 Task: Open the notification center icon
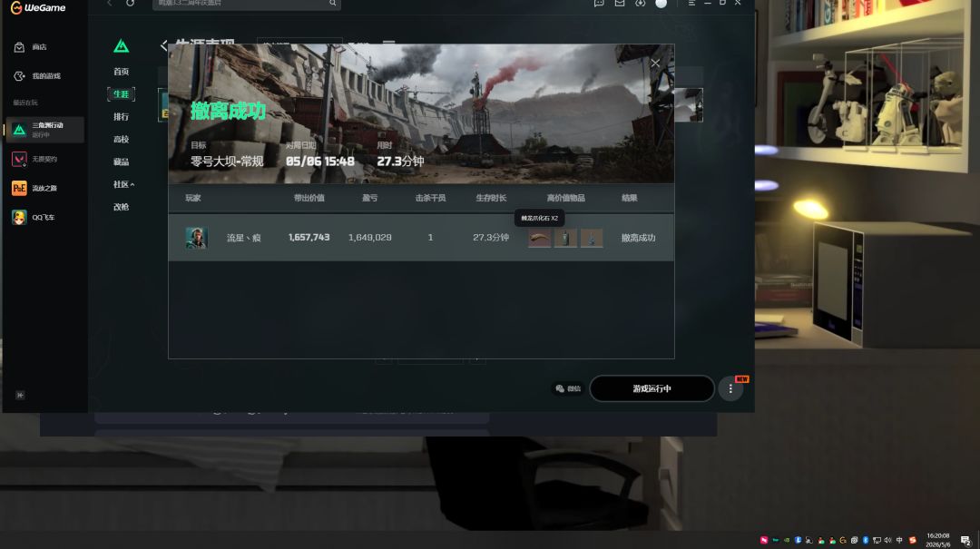pyautogui.click(x=966, y=541)
